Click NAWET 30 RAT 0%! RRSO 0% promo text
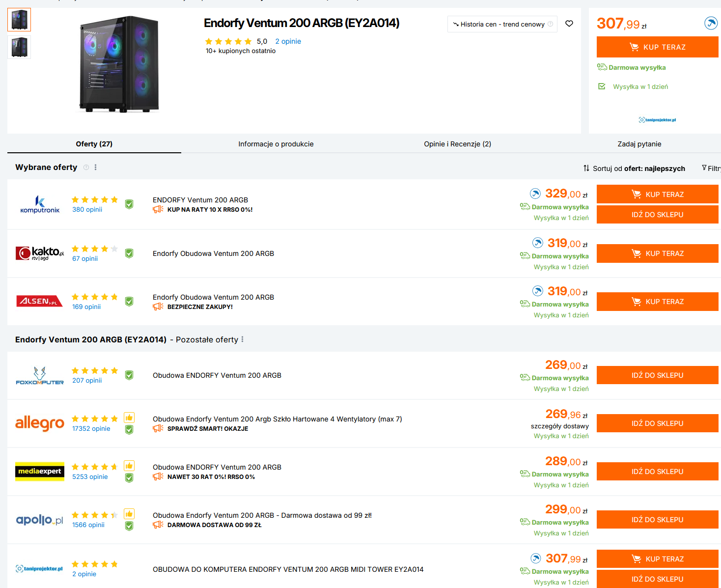Viewport: 721px width, 588px height. (211, 477)
